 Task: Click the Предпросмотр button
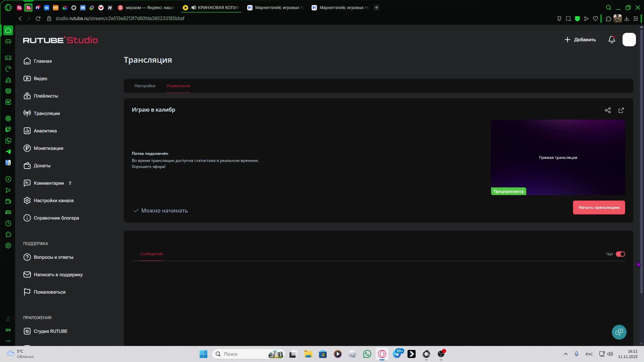[x=508, y=191]
